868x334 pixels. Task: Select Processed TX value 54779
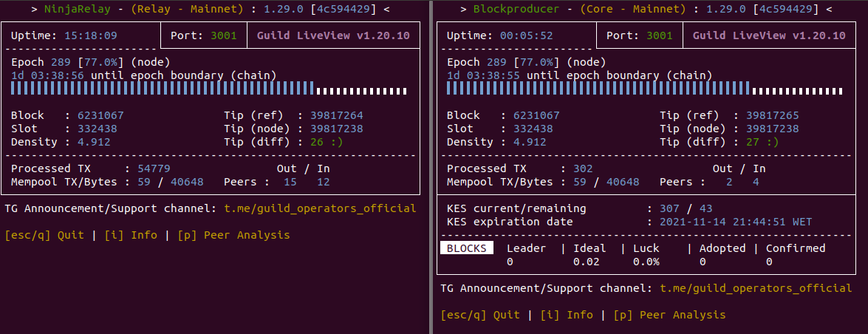[x=154, y=168]
